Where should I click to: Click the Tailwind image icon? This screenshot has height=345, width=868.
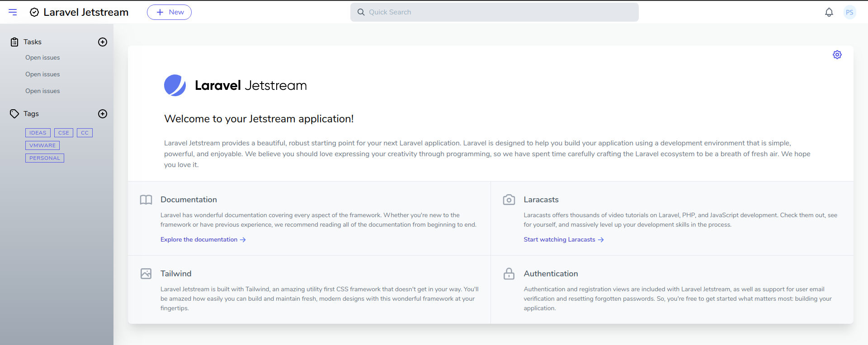(146, 274)
